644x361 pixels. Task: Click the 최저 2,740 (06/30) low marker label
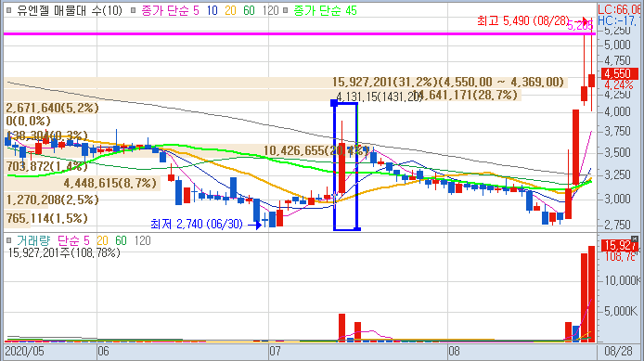(x=197, y=225)
